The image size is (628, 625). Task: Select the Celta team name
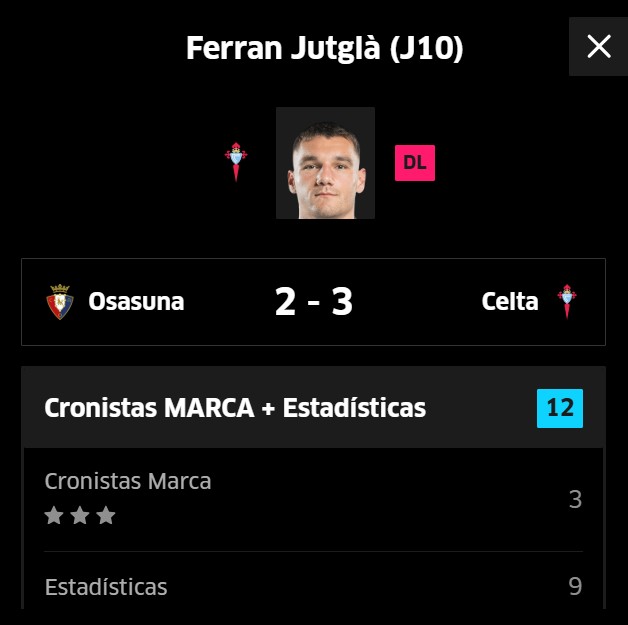[x=510, y=302]
